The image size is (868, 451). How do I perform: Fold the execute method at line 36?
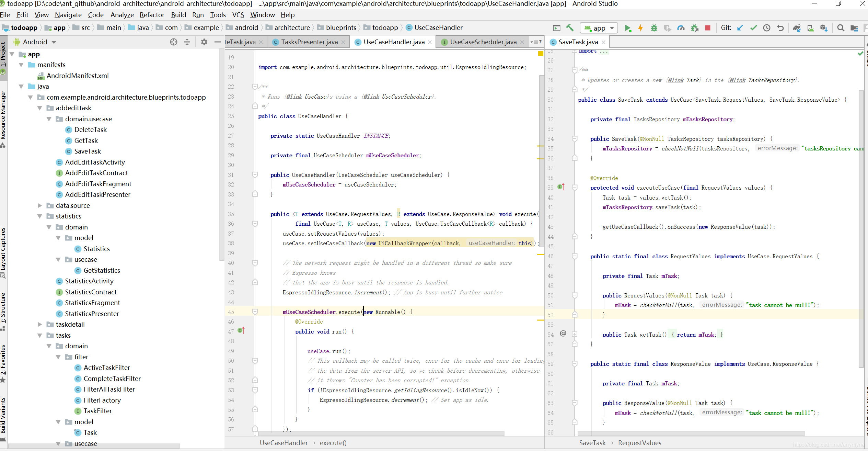[x=255, y=224]
